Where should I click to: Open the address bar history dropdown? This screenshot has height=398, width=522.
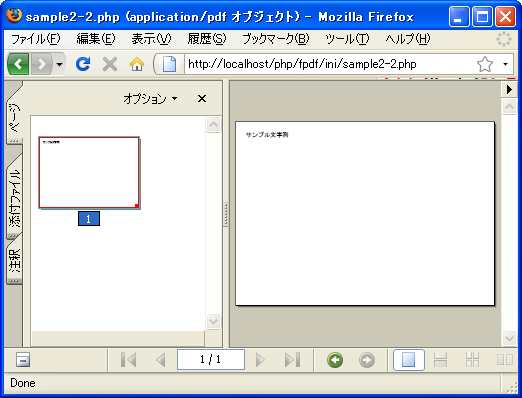pyautogui.click(x=505, y=64)
